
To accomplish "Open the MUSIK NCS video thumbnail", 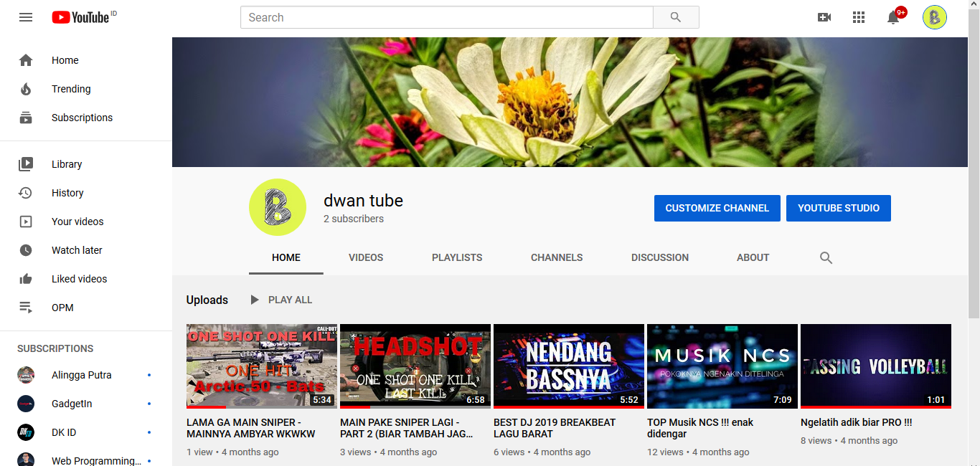I will 722,366.
